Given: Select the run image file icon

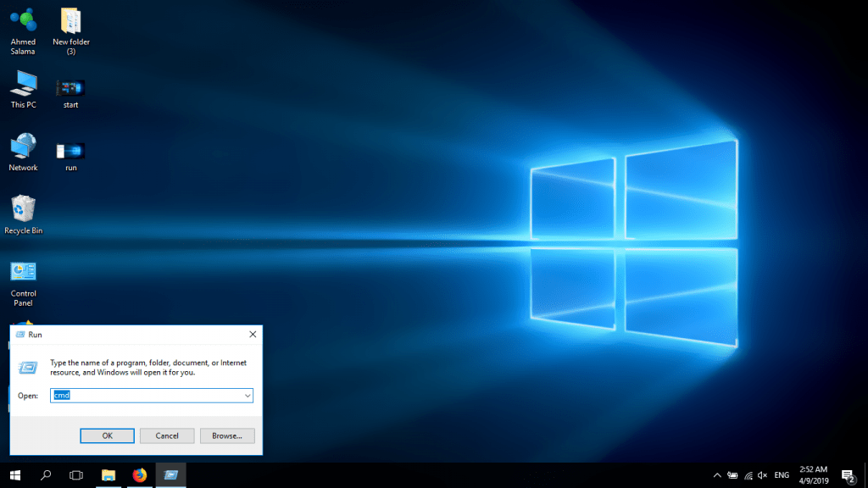Looking at the screenshot, I should (x=71, y=157).
